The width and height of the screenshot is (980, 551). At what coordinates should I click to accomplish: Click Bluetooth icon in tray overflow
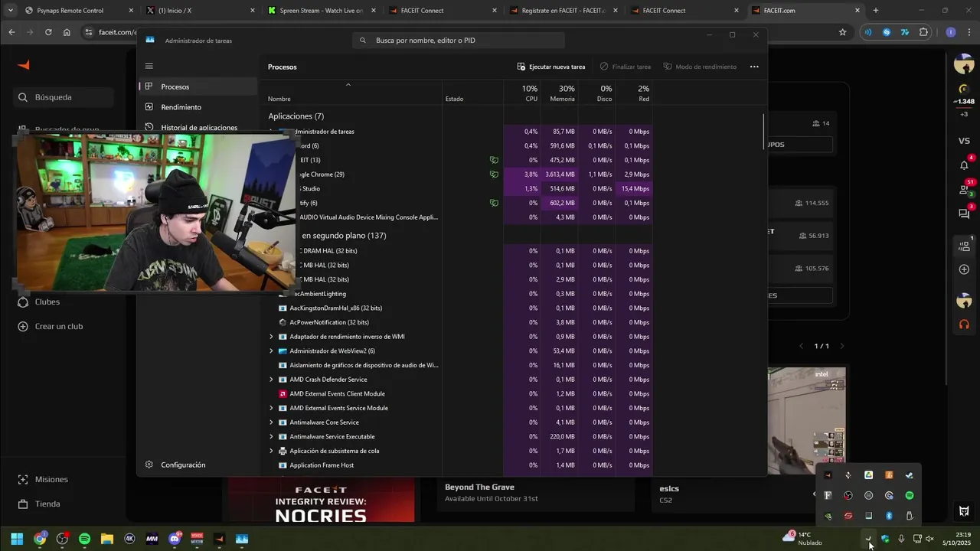pyautogui.click(x=889, y=516)
